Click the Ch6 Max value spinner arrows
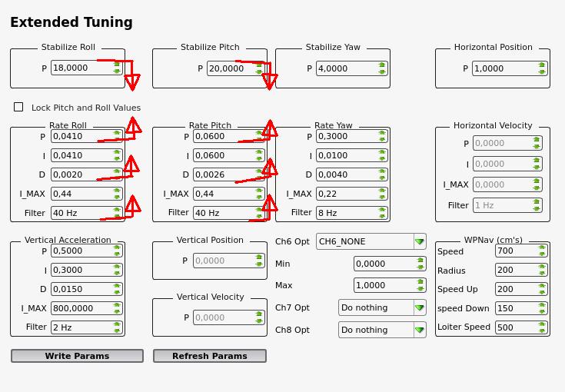This screenshot has width=565, height=392. pos(420,285)
